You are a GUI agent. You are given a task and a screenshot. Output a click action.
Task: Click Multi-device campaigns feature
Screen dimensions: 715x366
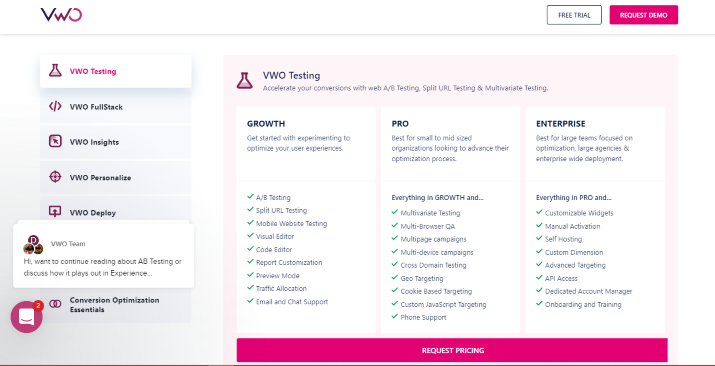(x=437, y=252)
